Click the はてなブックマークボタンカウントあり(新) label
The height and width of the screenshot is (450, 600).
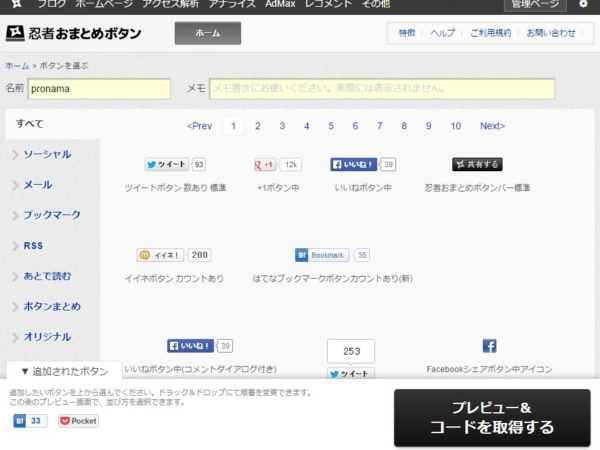click(332, 279)
